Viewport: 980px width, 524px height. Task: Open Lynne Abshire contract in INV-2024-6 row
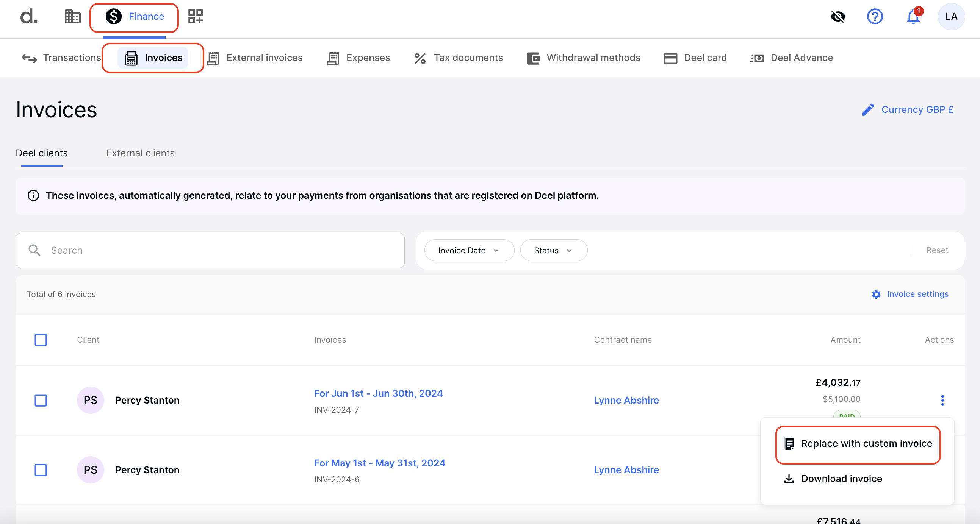click(626, 470)
